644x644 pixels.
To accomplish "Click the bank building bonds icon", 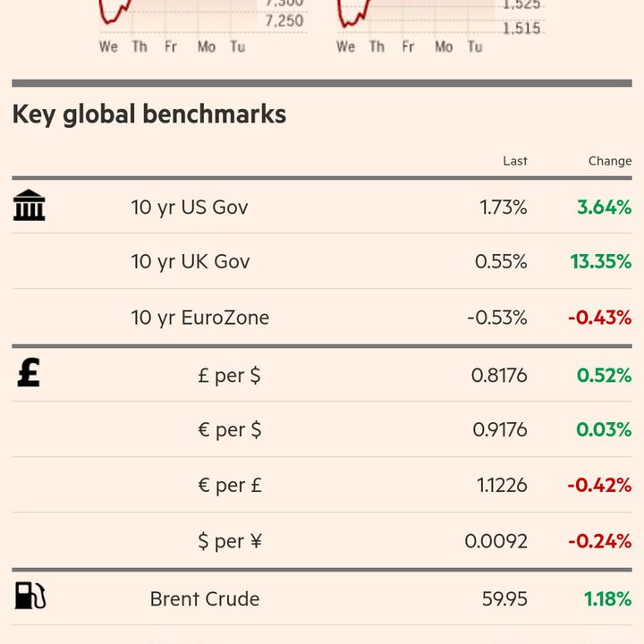I will pyautogui.click(x=29, y=206).
